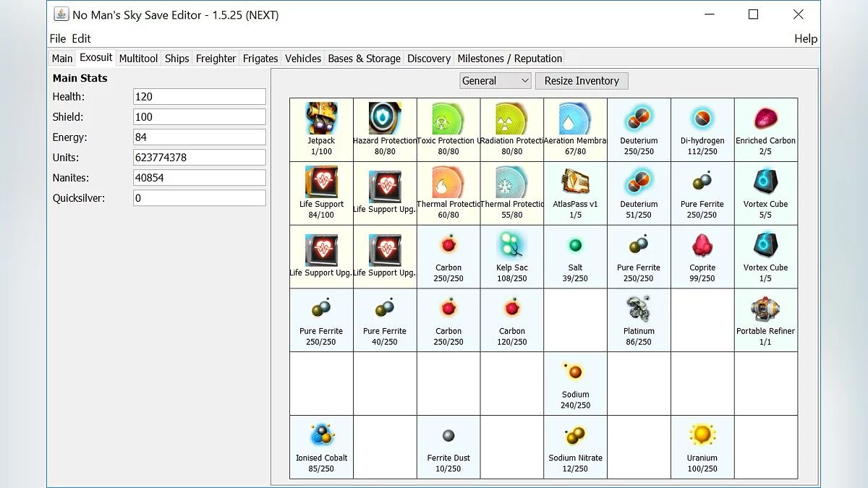Click the Vortex Cube 5/5 icon

coord(766,181)
